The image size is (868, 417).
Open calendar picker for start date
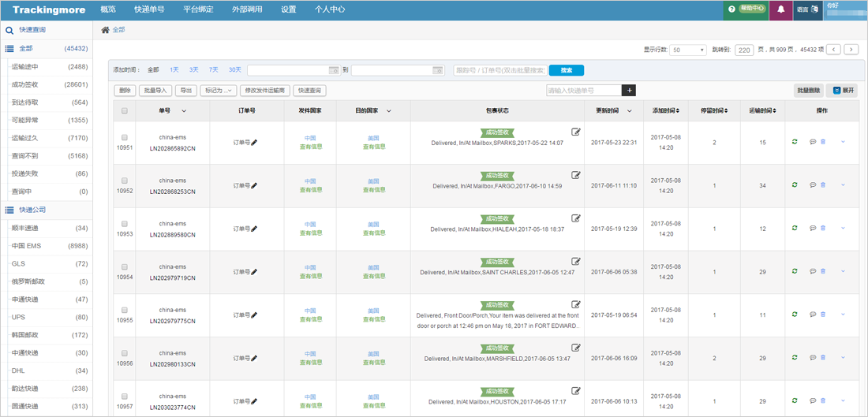click(333, 70)
